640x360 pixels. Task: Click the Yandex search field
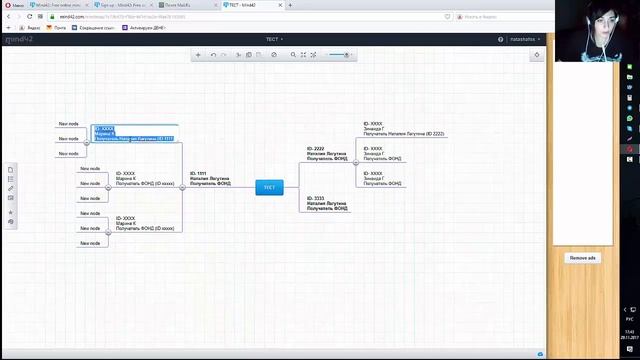click(504, 17)
